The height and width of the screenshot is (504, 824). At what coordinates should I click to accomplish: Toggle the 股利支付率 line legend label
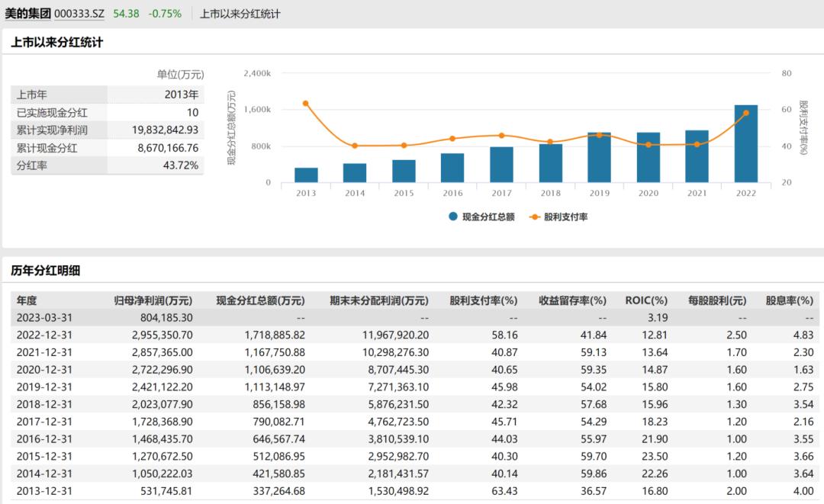565,217
